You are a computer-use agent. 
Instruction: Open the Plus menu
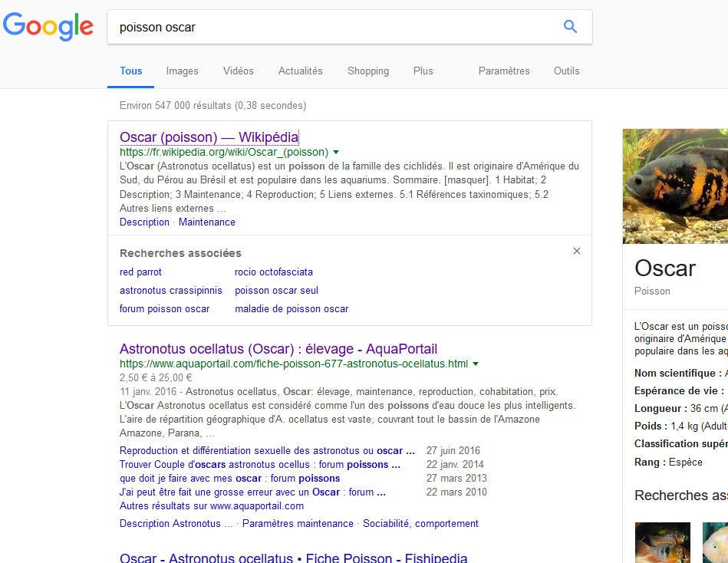tap(423, 71)
